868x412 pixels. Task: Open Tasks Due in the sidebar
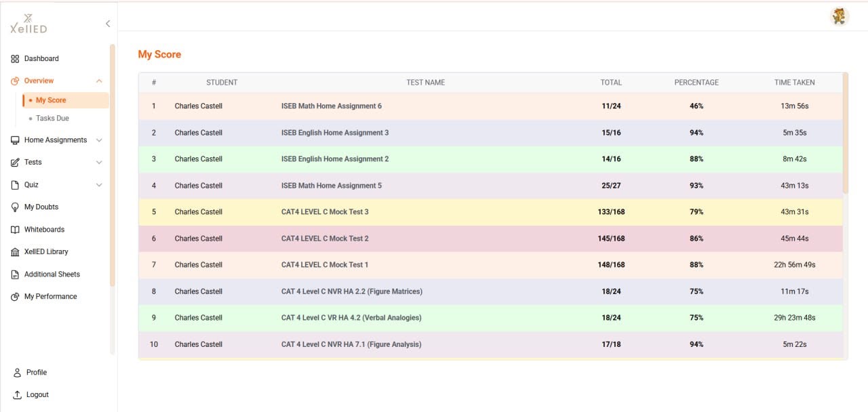pos(52,119)
